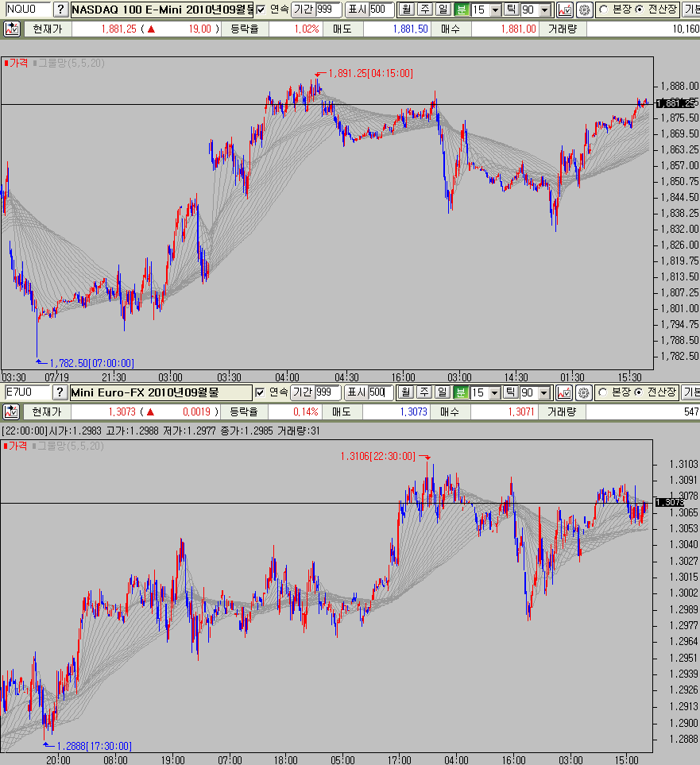Switch NASDAQ chart to 일 (daily) period
This screenshot has height=765, width=700.
click(x=443, y=10)
